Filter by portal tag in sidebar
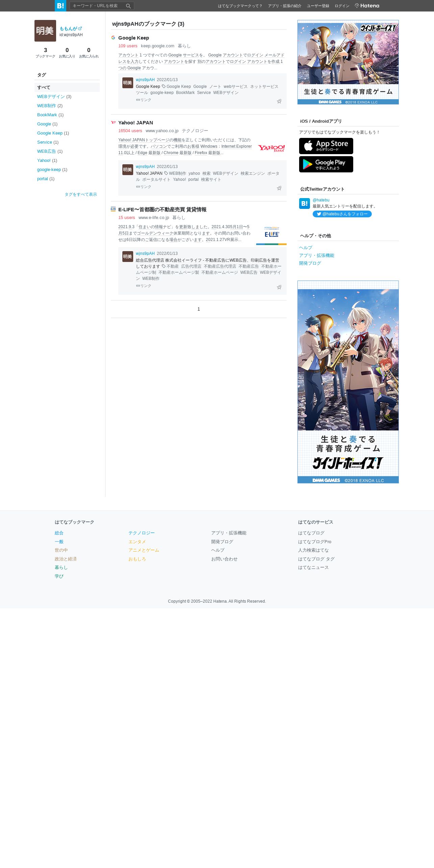This screenshot has height=868, width=434. click(43, 178)
